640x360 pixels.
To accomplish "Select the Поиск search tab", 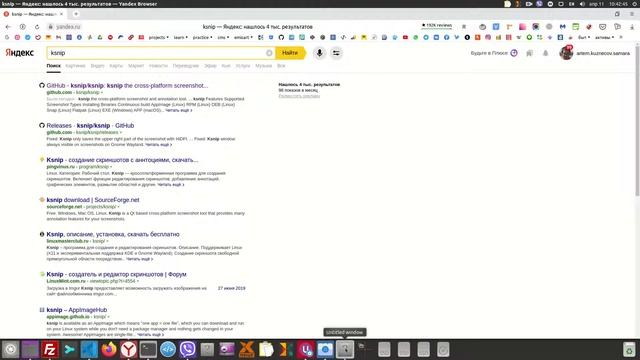I will 53,66.
